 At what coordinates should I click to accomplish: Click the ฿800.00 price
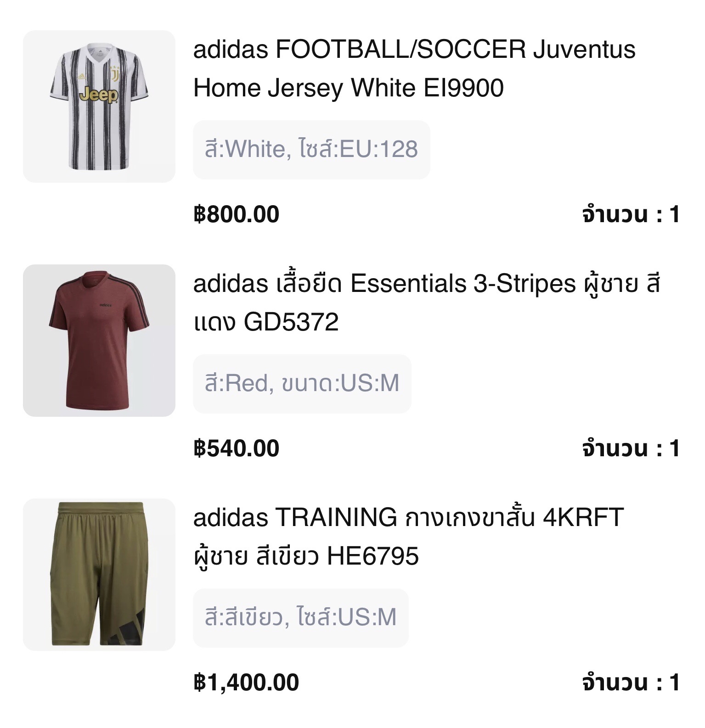tap(237, 214)
